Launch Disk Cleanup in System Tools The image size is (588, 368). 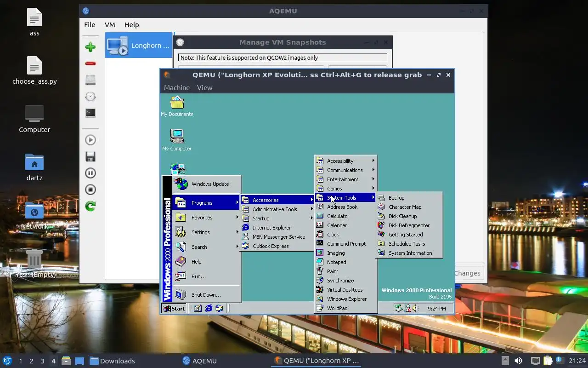[x=409, y=216]
